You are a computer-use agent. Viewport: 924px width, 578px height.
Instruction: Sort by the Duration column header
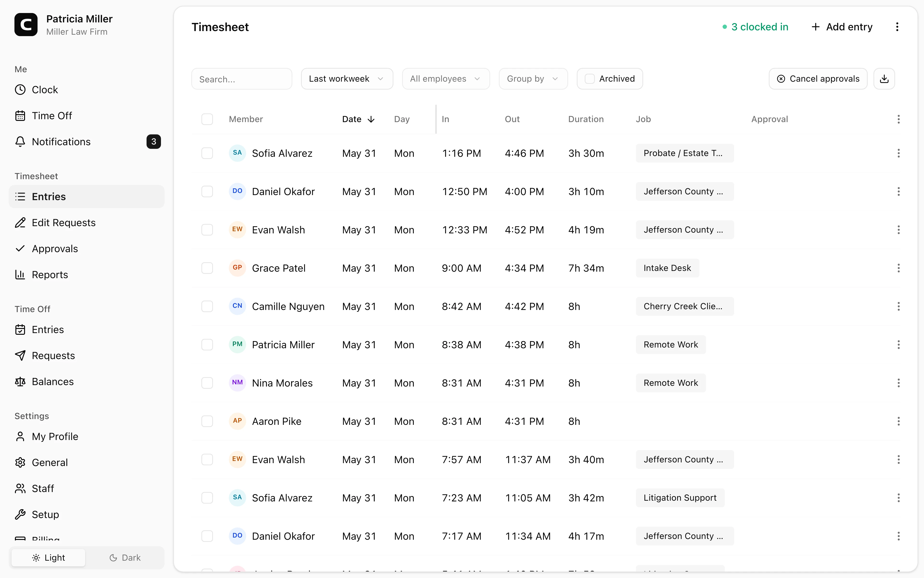586,119
